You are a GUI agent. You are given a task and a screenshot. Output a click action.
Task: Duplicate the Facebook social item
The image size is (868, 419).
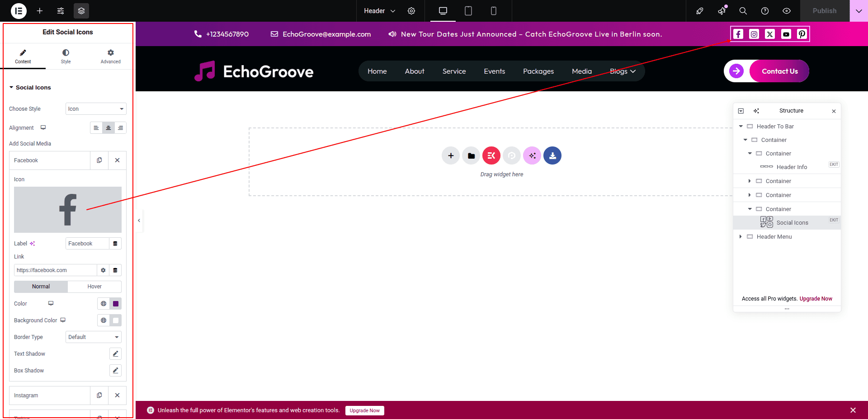coord(99,160)
